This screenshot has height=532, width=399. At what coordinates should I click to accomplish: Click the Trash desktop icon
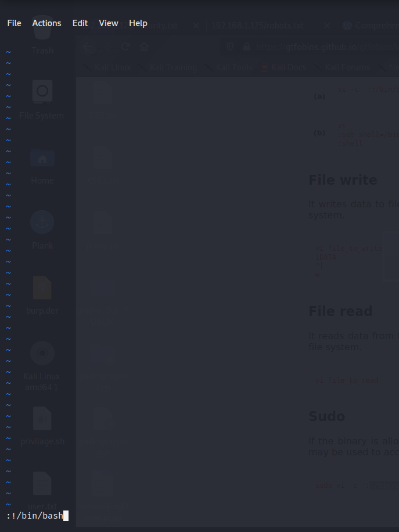42,38
